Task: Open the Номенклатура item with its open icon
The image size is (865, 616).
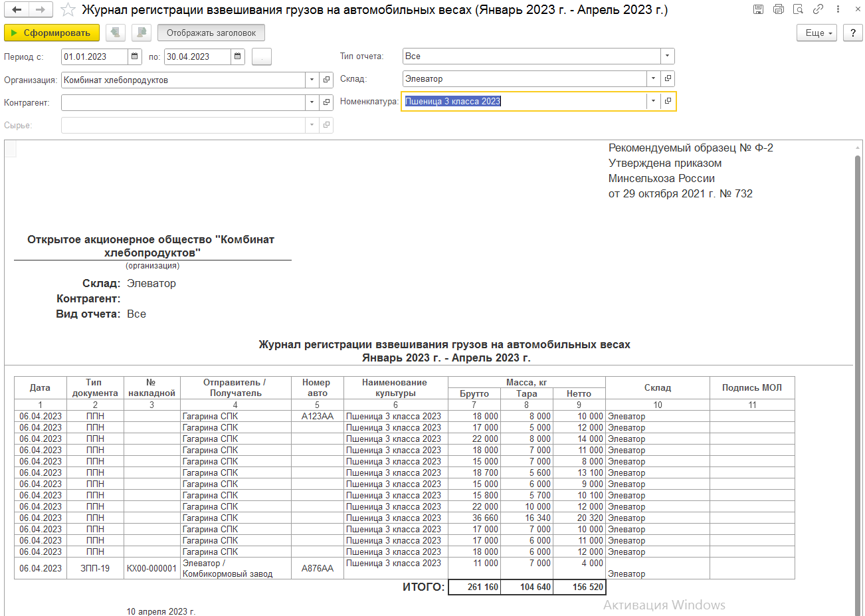Action: click(x=668, y=101)
